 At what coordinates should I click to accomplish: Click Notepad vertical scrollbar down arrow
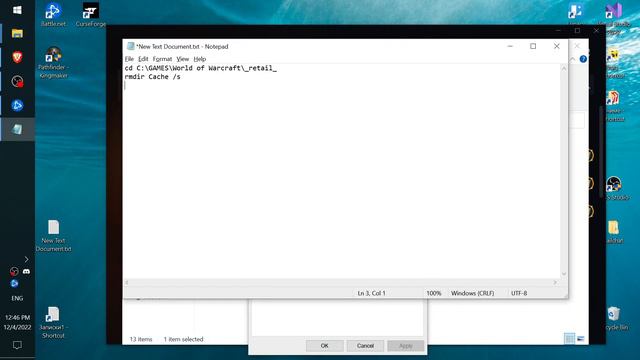tap(564, 274)
